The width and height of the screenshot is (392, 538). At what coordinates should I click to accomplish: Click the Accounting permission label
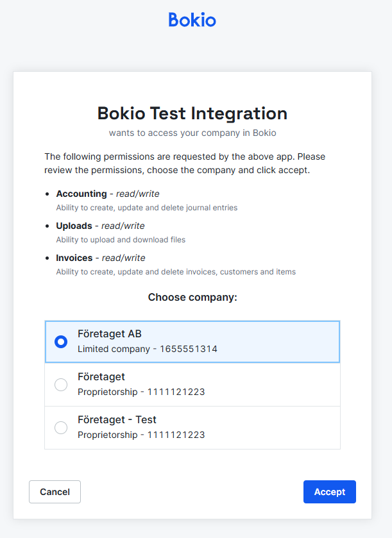coord(81,194)
